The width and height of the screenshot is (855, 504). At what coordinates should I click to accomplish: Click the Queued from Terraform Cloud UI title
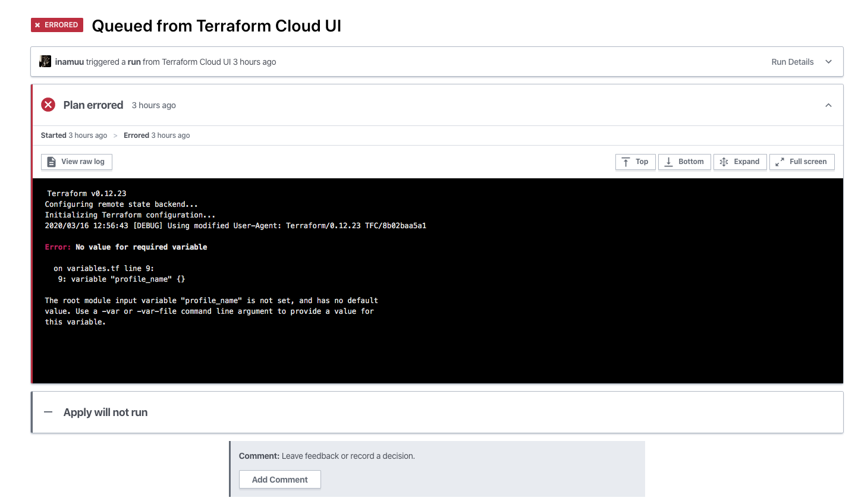pos(216,26)
